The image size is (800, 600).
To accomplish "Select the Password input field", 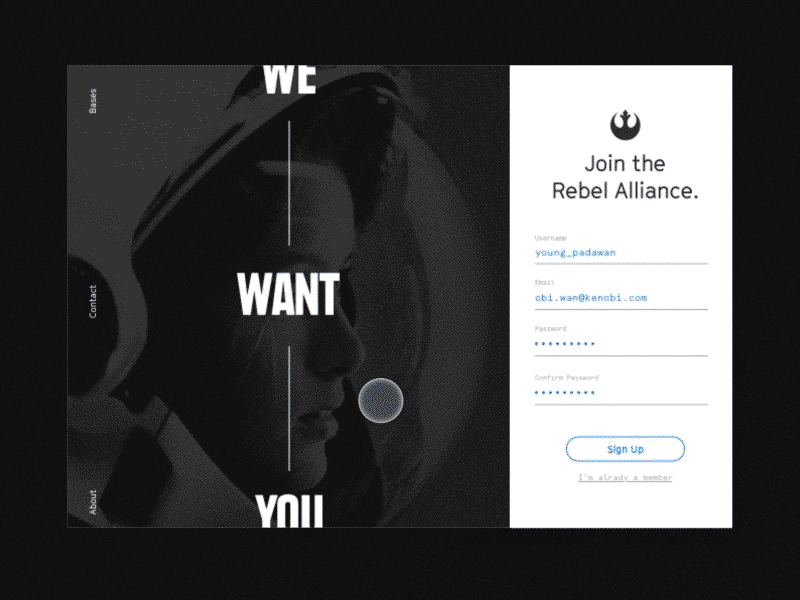I will 621,344.
